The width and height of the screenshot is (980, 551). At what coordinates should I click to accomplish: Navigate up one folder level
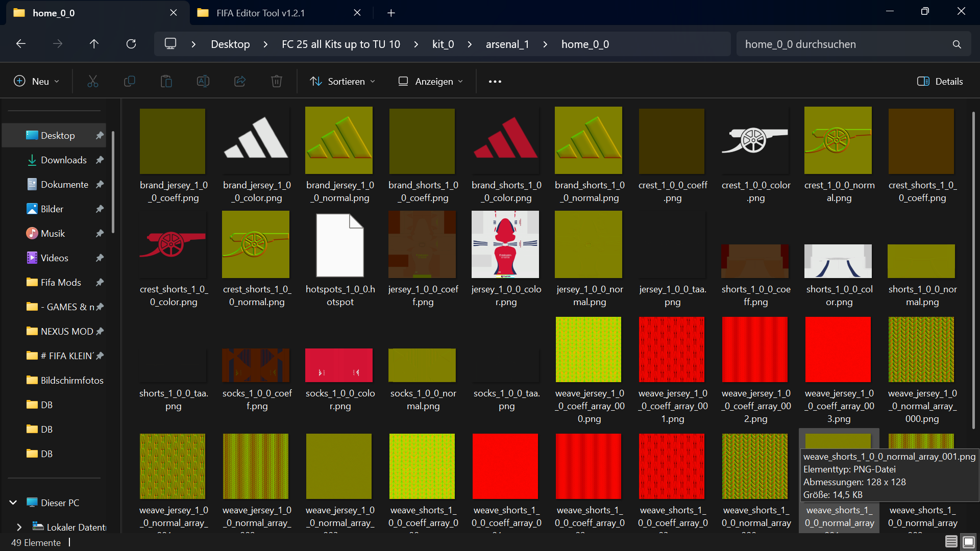(x=94, y=44)
